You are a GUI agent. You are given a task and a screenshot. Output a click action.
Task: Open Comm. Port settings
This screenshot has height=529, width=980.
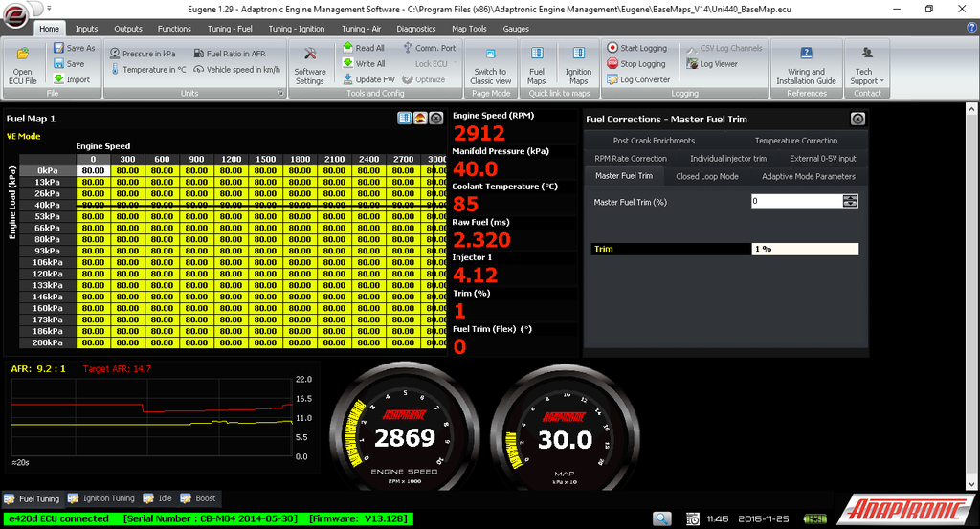coord(430,48)
